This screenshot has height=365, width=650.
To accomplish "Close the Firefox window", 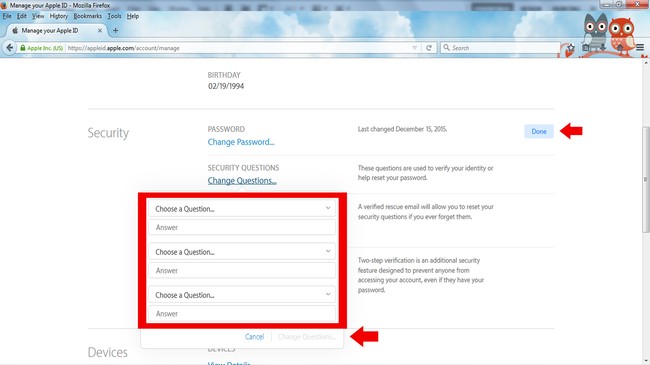I will coord(637,4).
